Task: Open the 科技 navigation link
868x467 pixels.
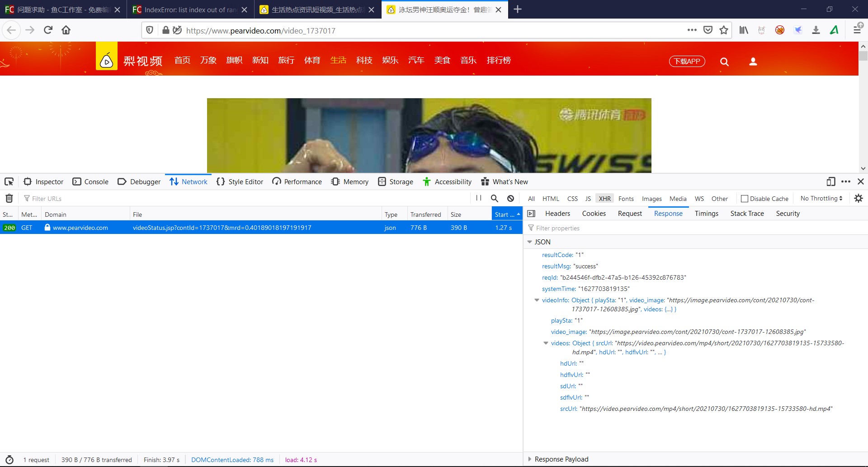Action: (364, 60)
